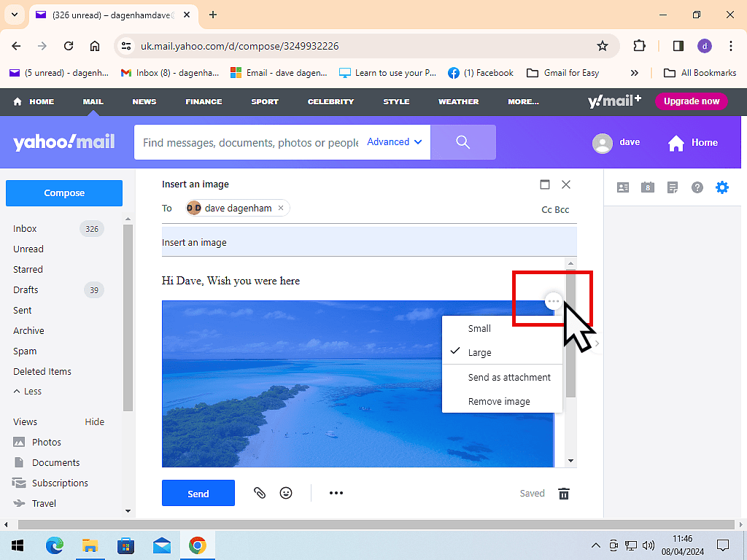The image size is (747, 560).
Task: Open the Drafts folder
Action: click(25, 289)
